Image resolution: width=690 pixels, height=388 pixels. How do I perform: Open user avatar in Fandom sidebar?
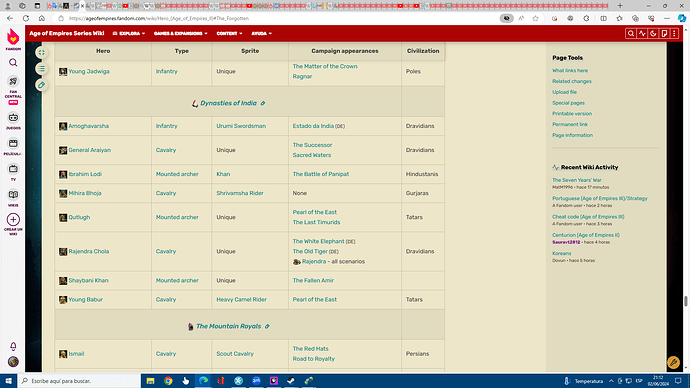13,362
